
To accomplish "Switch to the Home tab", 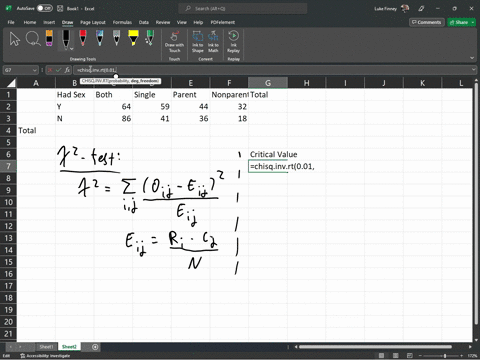I will 30,22.
